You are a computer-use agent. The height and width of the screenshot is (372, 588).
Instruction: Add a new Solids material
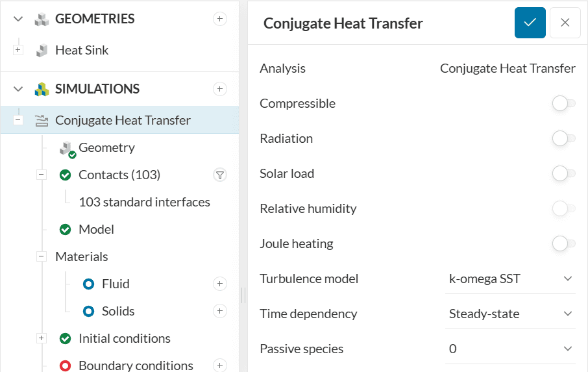[x=220, y=311]
